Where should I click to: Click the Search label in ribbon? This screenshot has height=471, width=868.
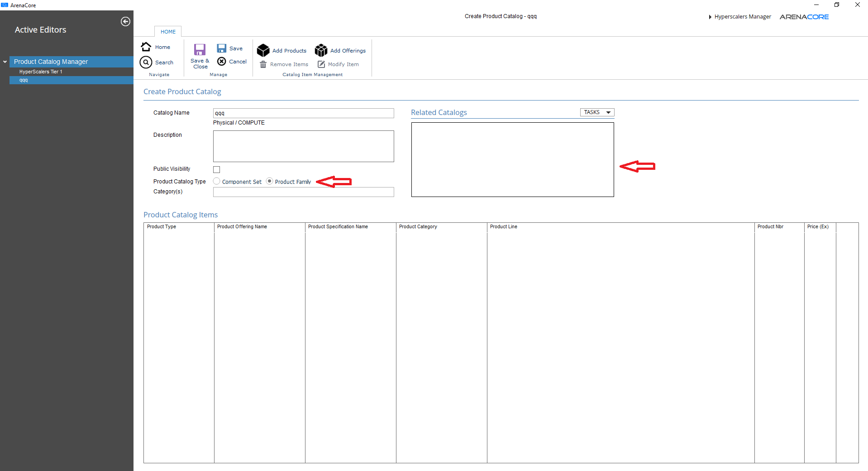point(164,62)
